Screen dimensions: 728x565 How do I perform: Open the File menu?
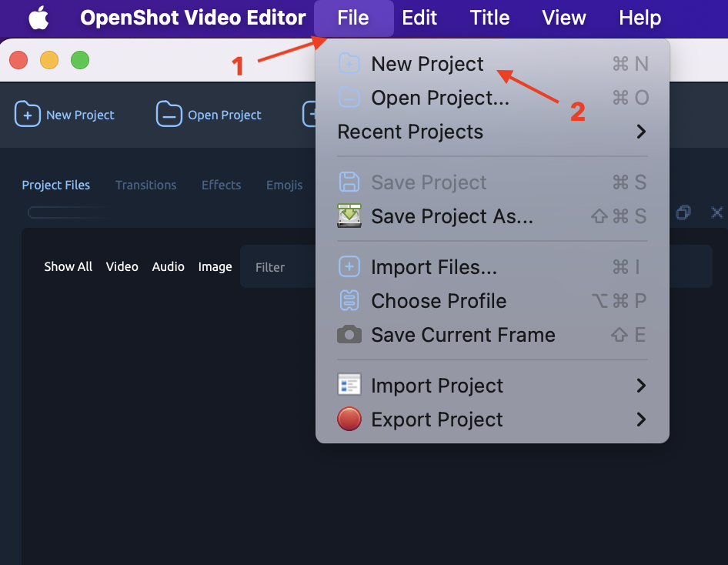(x=353, y=18)
